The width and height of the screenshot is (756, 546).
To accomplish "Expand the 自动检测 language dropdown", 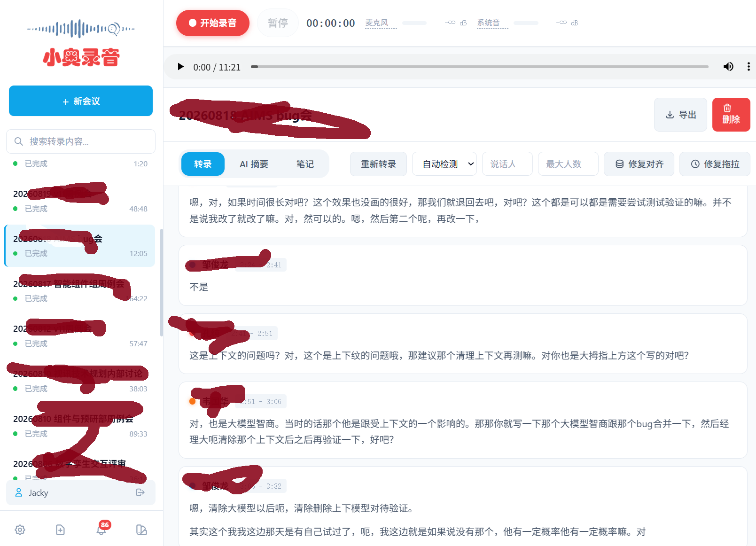I will tap(444, 164).
